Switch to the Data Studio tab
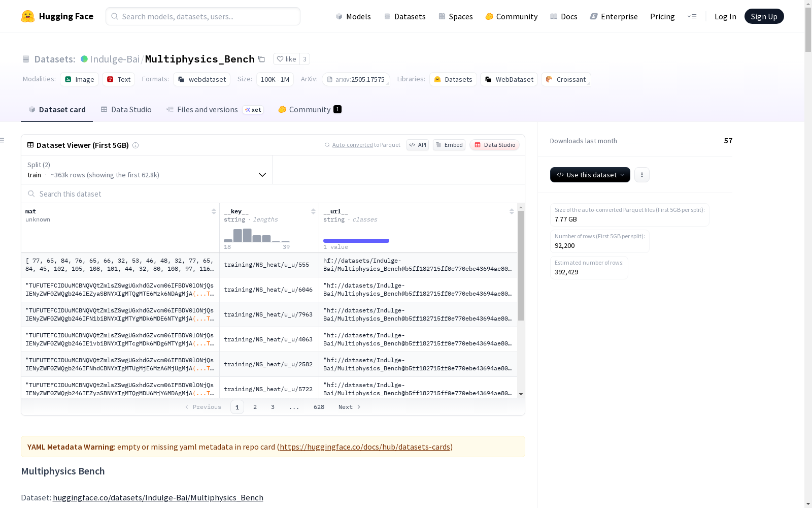 pos(126,110)
